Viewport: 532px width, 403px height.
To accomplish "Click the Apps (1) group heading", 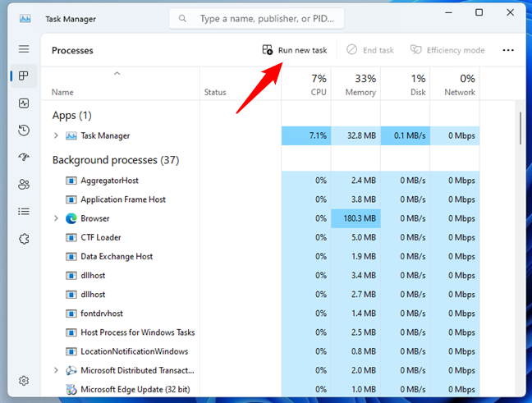I will (72, 116).
